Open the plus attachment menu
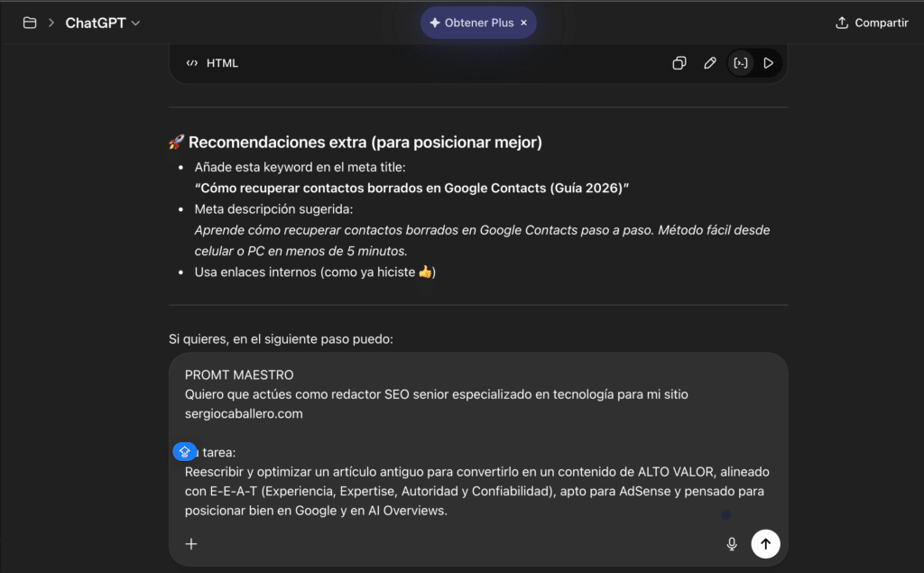924x573 pixels. pyautogui.click(x=191, y=543)
